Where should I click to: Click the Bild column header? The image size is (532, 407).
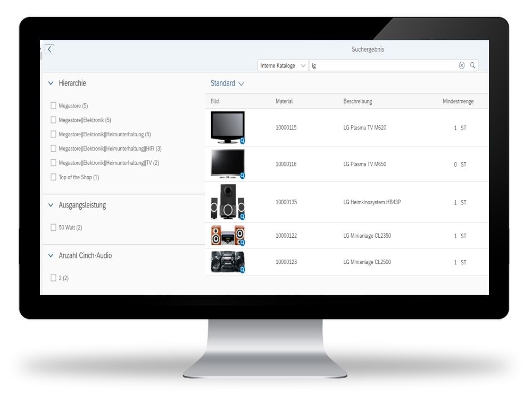click(214, 101)
